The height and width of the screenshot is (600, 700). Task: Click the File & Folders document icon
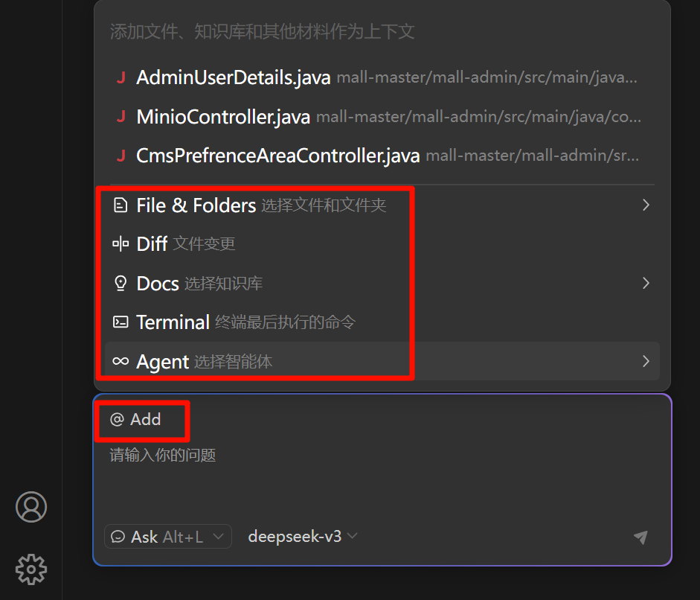pos(120,205)
